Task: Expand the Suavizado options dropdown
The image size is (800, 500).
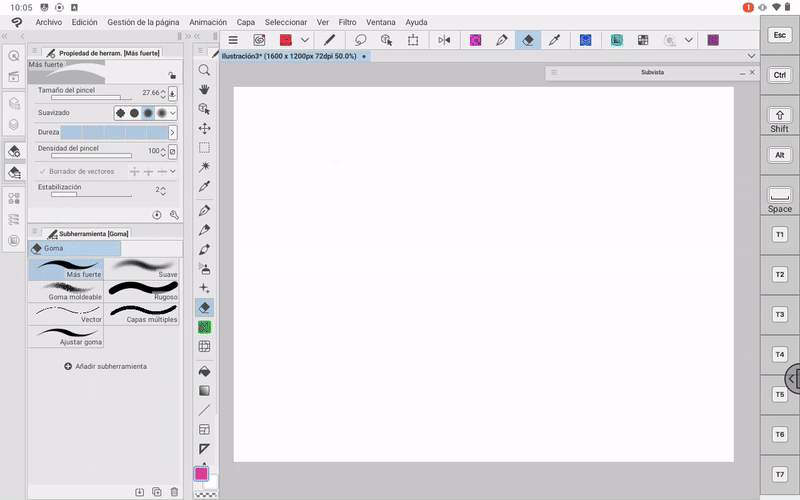Action: click(x=172, y=113)
